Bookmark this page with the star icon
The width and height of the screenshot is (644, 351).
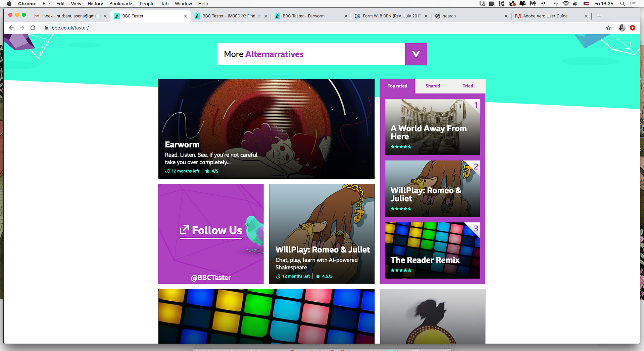(608, 28)
